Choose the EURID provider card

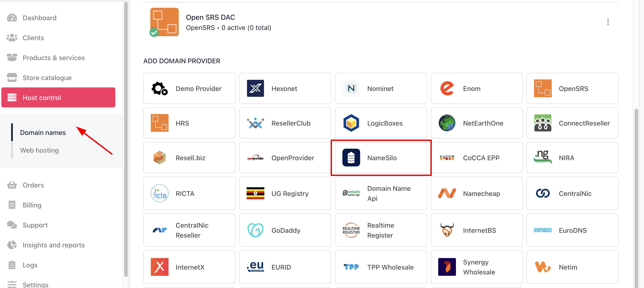[285, 267]
